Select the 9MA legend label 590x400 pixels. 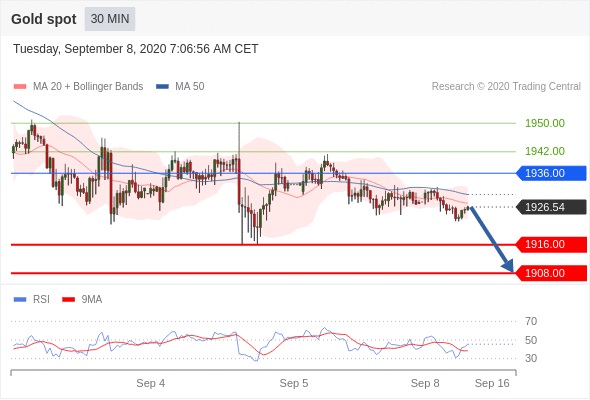[92, 300]
